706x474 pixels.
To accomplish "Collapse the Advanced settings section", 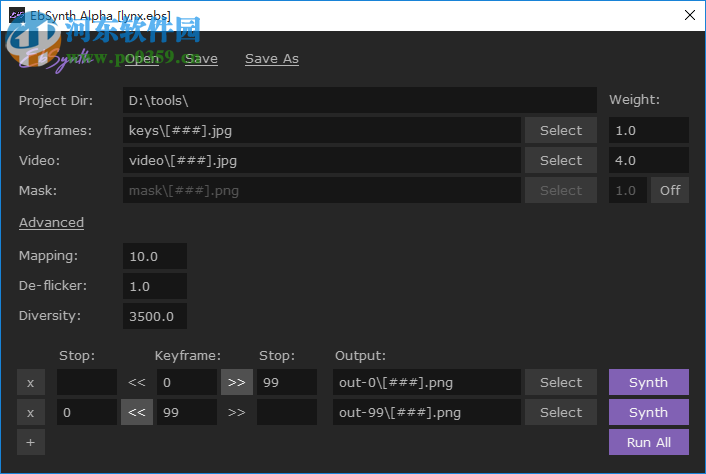I will pyautogui.click(x=51, y=223).
